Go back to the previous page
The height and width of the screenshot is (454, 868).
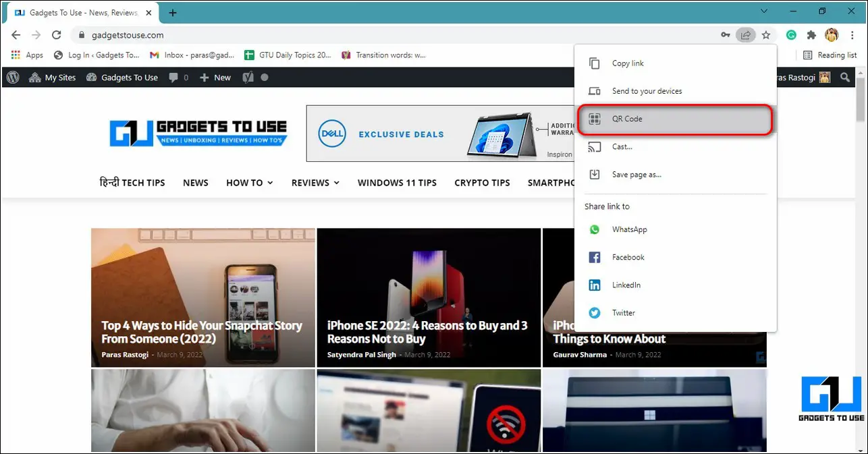pyautogui.click(x=16, y=35)
